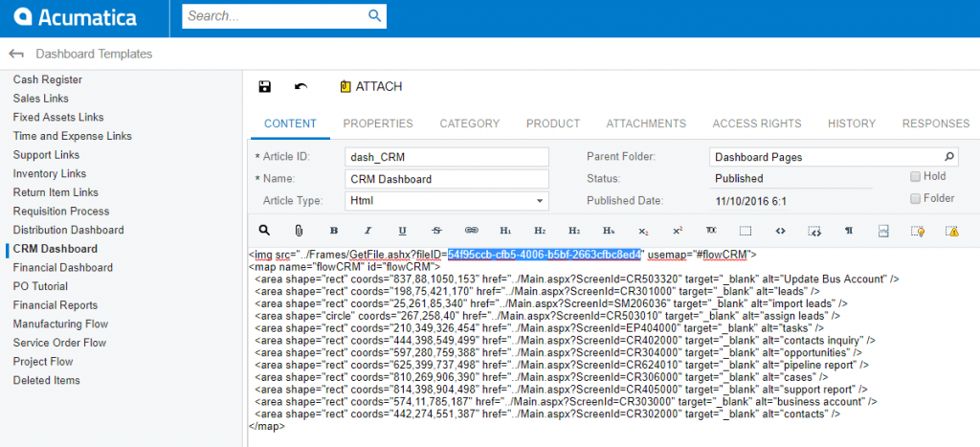980x447 pixels.
Task: Click the paragraph pilcrow icon
Action: 849,231
